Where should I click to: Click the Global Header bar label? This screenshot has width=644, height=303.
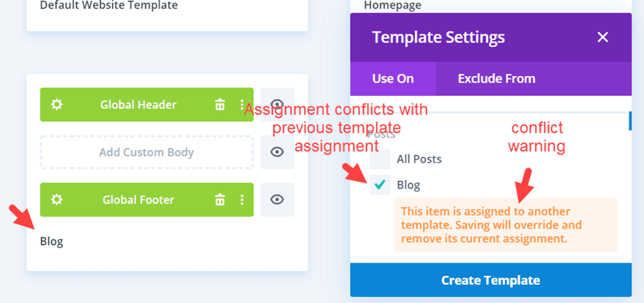(x=138, y=105)
